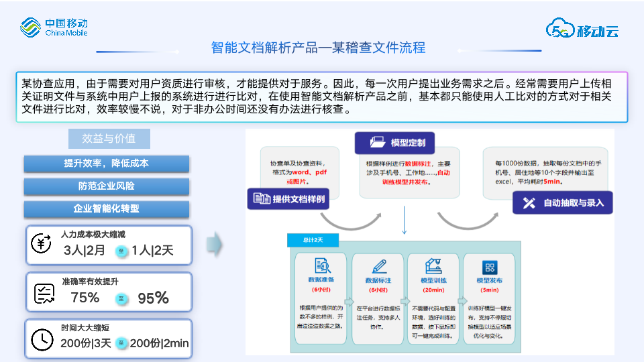This screenshot has width=644, height=362.
Task: Click the 5G 移动云 cloud logo
Action: click(x=582, y=28)
